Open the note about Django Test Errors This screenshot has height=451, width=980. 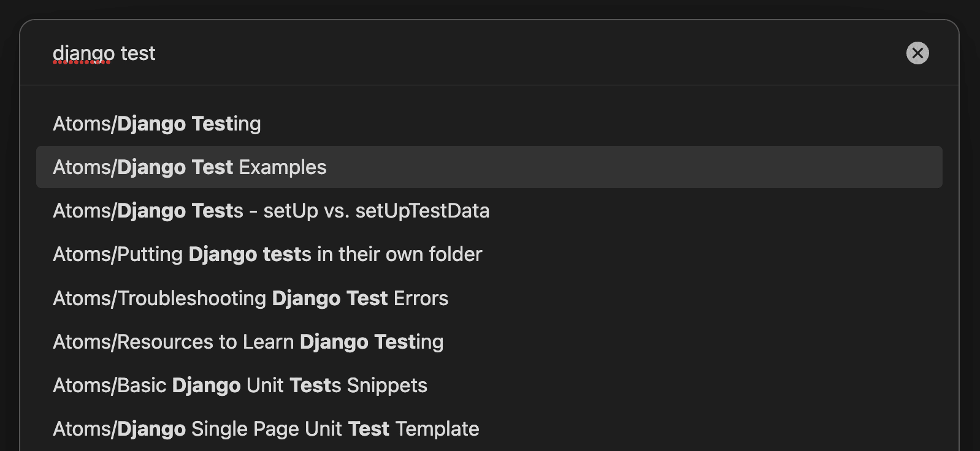click(x=250, y=298)
